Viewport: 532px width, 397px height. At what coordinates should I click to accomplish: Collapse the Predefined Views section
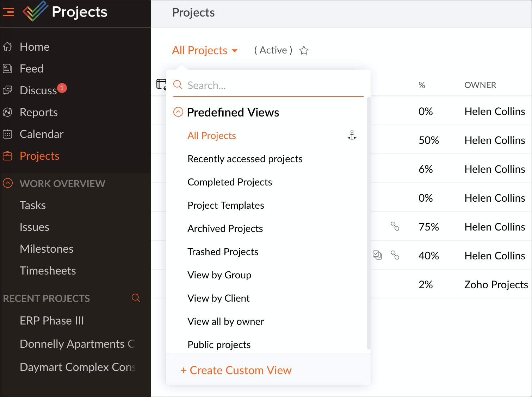178,112
